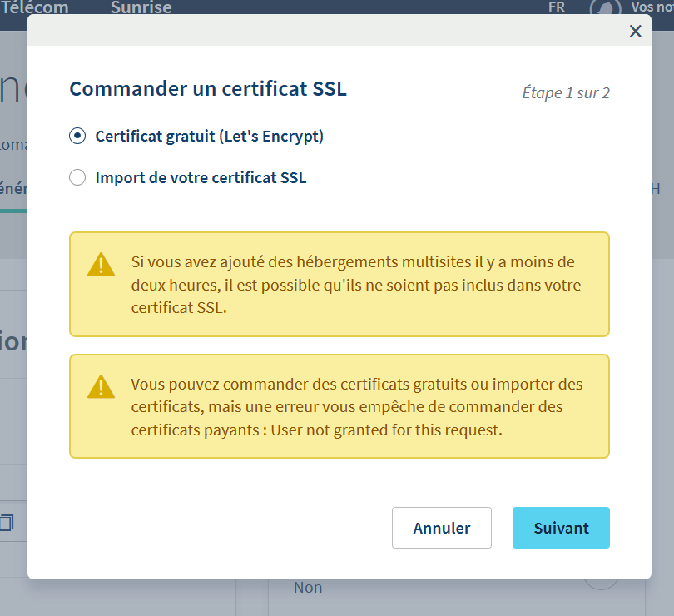Click the paid certificates error warning icon
This screenshot has width=674, height=616.
coord(101,386)
